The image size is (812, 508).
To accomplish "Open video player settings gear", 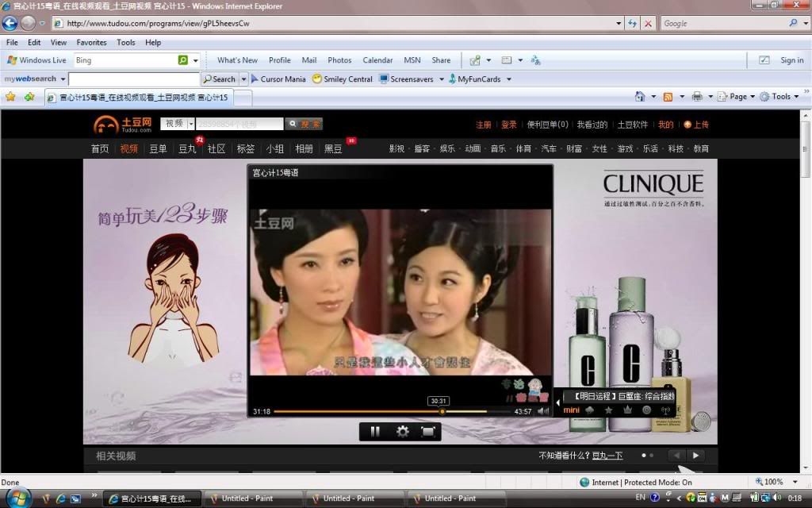I will (x=402, y=432).
